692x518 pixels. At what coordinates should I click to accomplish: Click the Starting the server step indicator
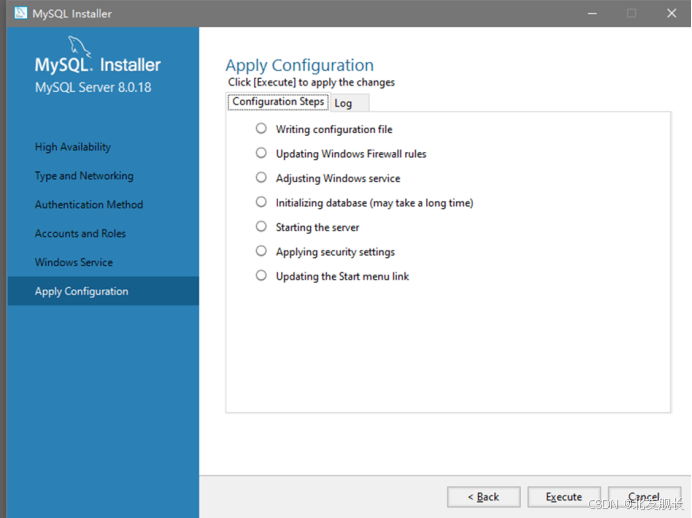(x=261, y=226)
